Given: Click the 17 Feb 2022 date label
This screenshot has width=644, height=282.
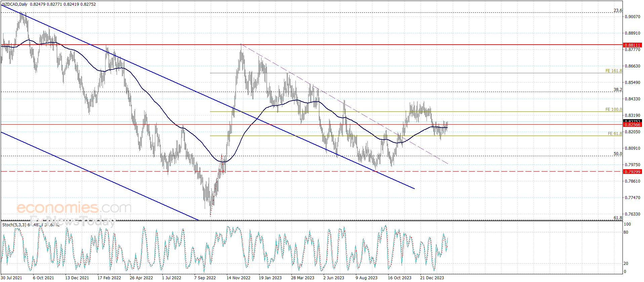Looking at the screenshot, I should (x=109, y=278).
